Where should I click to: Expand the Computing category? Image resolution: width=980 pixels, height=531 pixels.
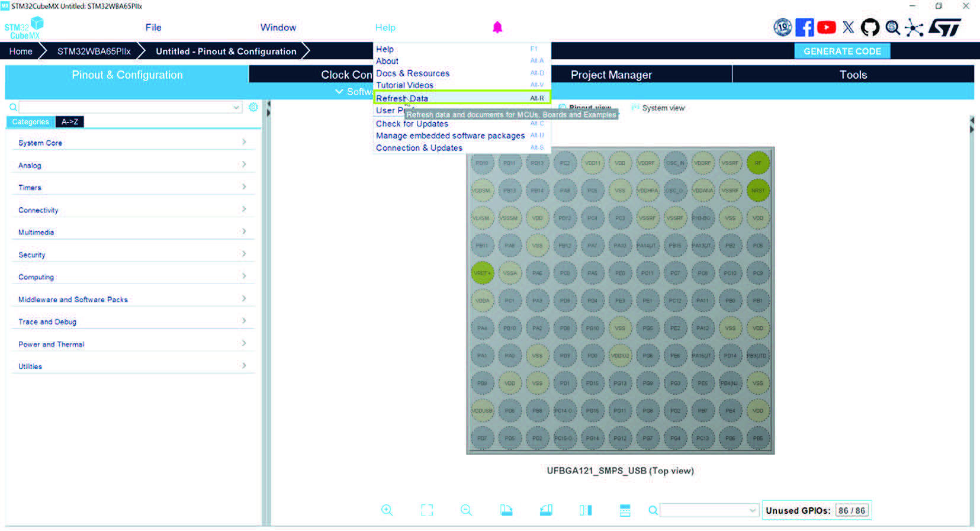pyautogui.click(x=133, y=277)
